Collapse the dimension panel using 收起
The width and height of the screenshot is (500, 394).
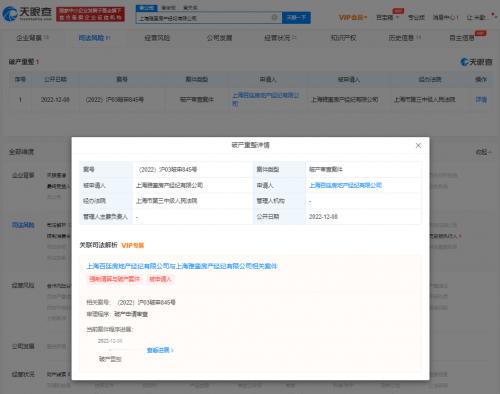(483, 152)
